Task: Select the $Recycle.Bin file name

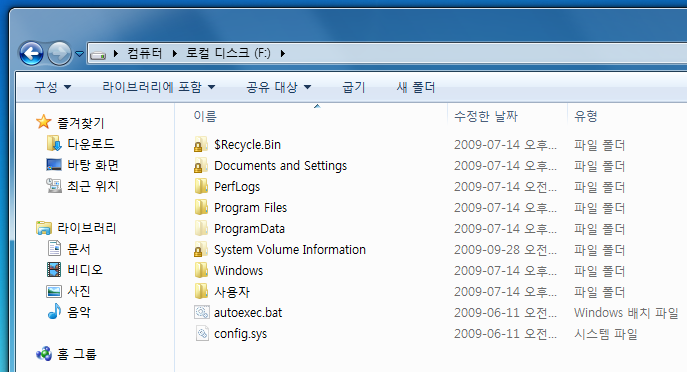Action: [x=247, y=145]
